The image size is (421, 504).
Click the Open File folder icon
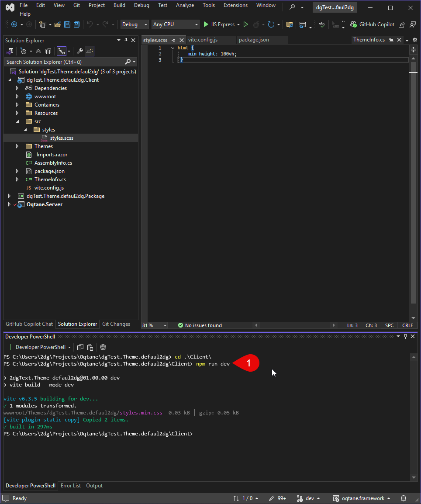click(x=58, y=24)
